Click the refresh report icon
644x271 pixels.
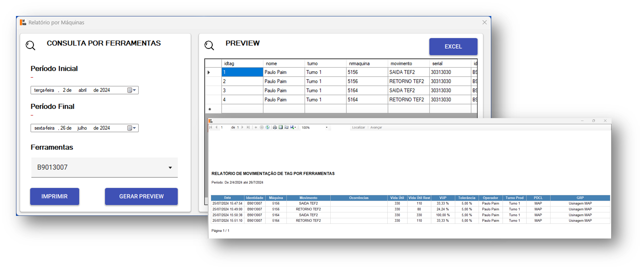[x=267, y=127]
